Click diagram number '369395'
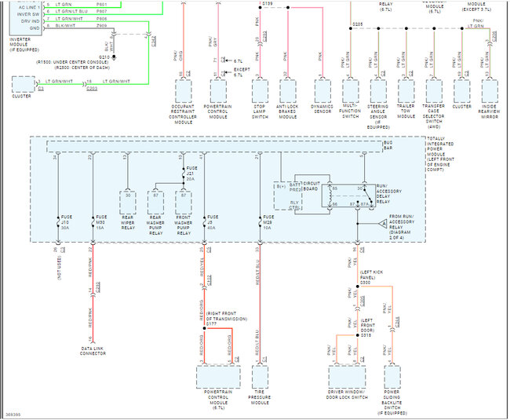The image size is (510, 420). (13, 415)
